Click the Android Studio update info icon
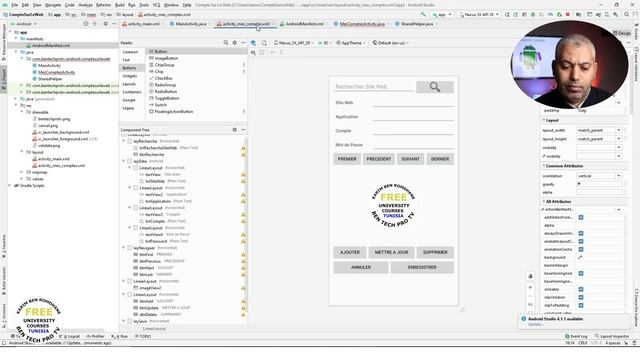This screenshot has width=640, height=360. [523, 319]
